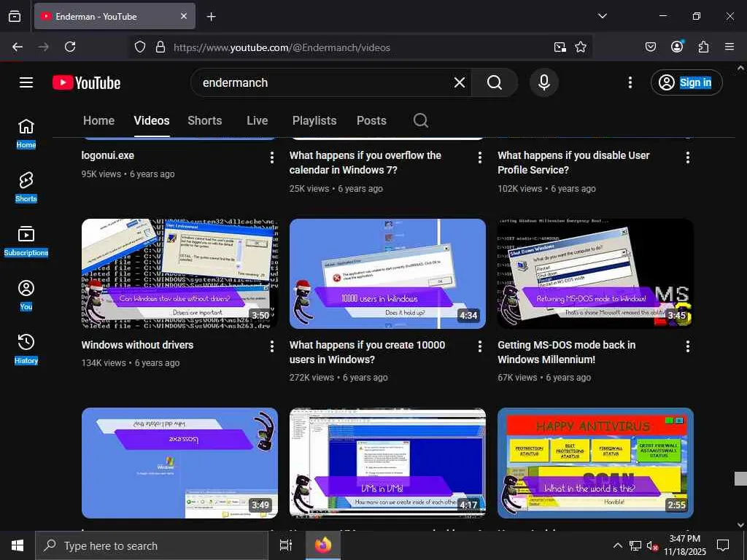This screenshot has height=560, width=747.
Task: Open the Windows notification center
Action: (723, 545)
